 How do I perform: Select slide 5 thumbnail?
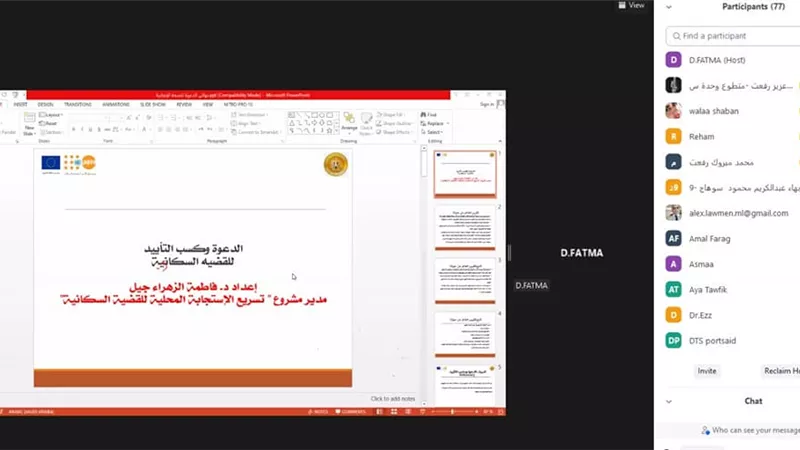(x=465, y=385)
